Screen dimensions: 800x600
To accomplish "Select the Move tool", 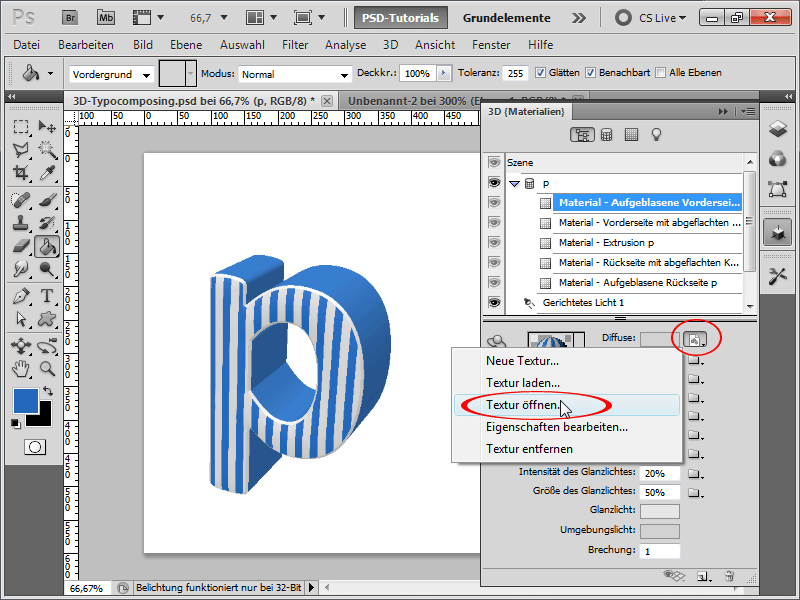I will (x=47, y=126).
